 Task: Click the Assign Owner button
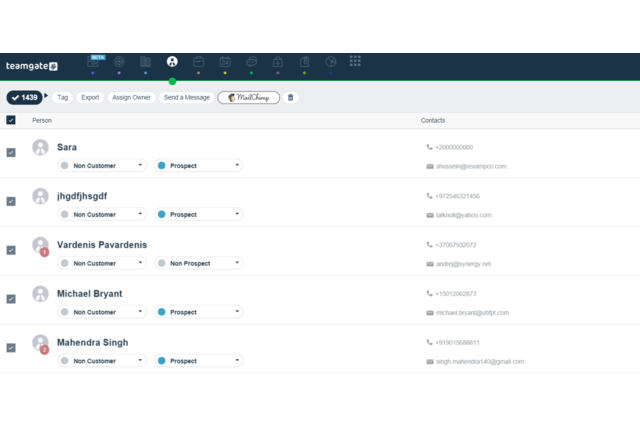click(131, 98)
